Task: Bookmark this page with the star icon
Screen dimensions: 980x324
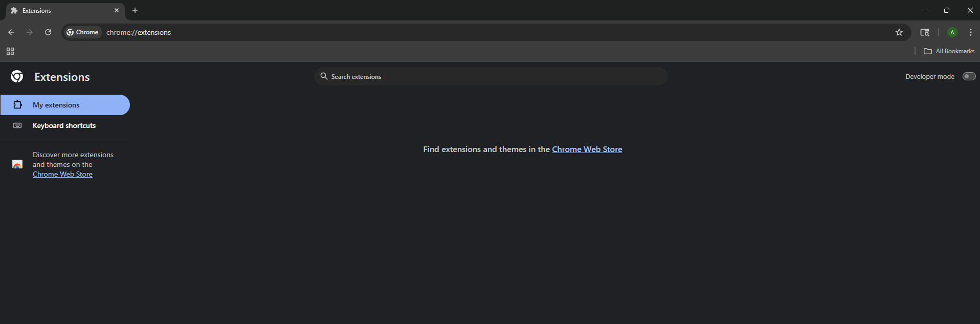Action: tap(899, 32)
